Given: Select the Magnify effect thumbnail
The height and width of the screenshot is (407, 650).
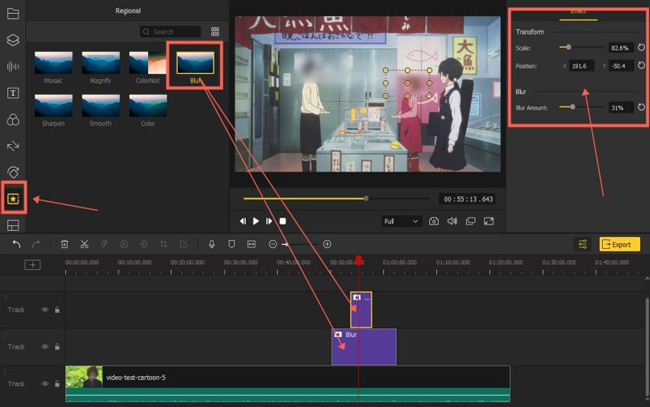Looking at the screenshot, I should (x=101, y=63).
